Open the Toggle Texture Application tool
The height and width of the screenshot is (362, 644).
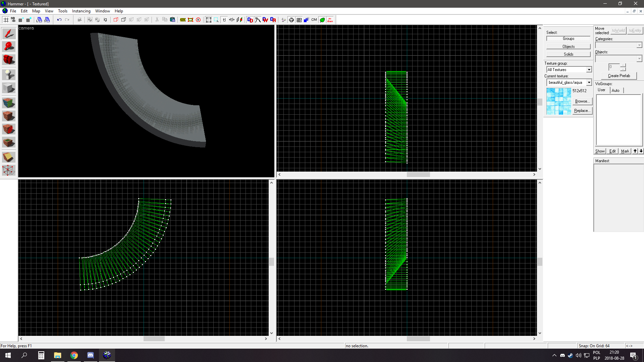pyautogui.click(x=8, y=103)
